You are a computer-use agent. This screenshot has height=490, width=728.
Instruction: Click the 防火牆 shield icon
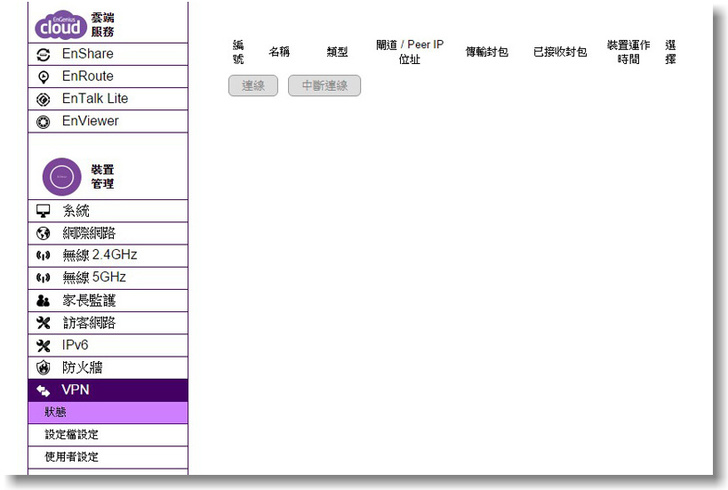(x=43, y=367)
